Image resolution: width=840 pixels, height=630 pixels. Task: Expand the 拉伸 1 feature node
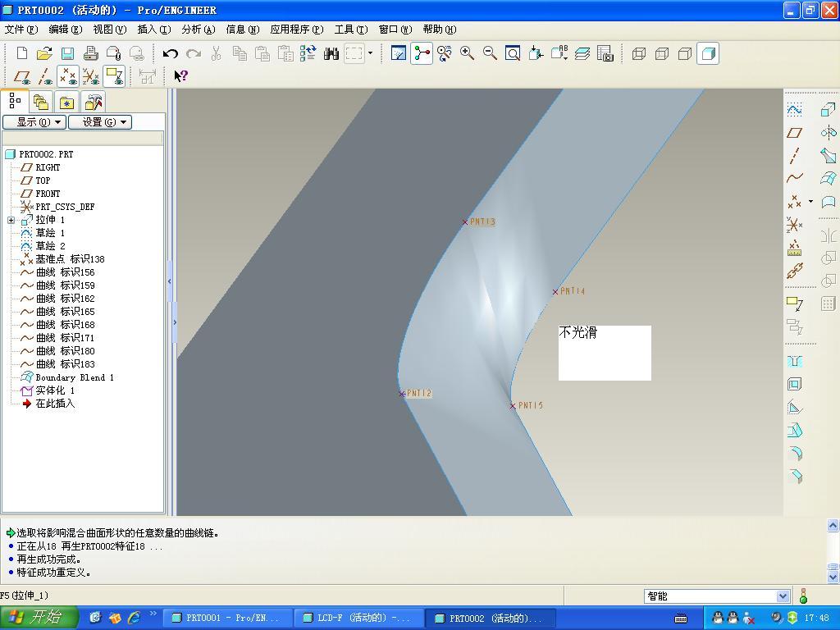tap(11, 220)
